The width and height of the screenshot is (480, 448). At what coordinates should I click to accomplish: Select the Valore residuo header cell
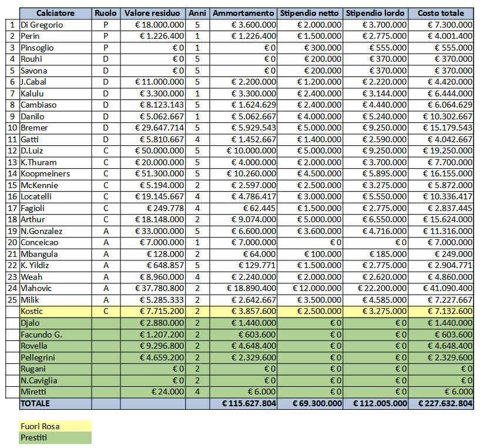tap(153, 13)
